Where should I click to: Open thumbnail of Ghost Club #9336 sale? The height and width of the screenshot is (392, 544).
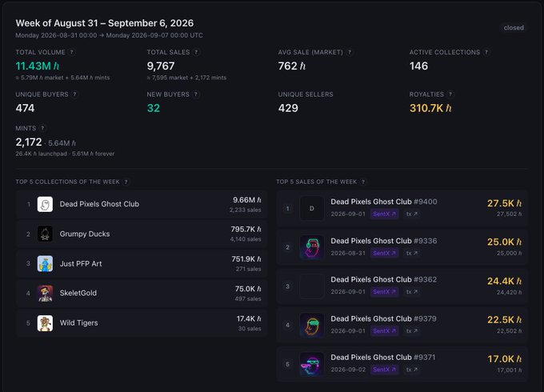pyautogui.click(x=311, y=247)
